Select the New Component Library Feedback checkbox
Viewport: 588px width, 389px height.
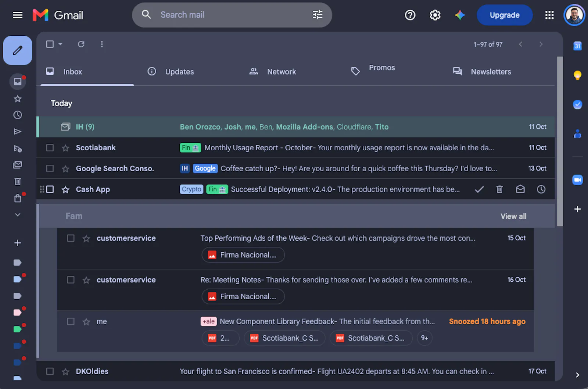(71, 321)
